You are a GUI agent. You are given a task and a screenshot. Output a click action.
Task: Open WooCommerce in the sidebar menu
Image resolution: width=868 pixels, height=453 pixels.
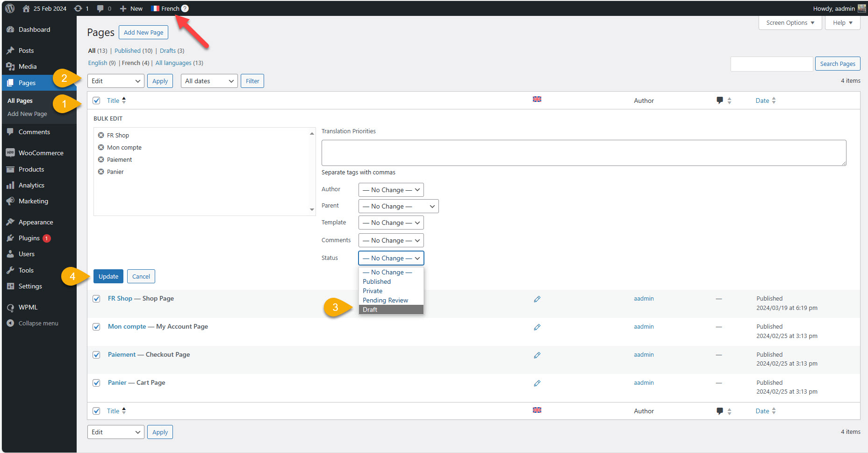(x=41, y=153)
